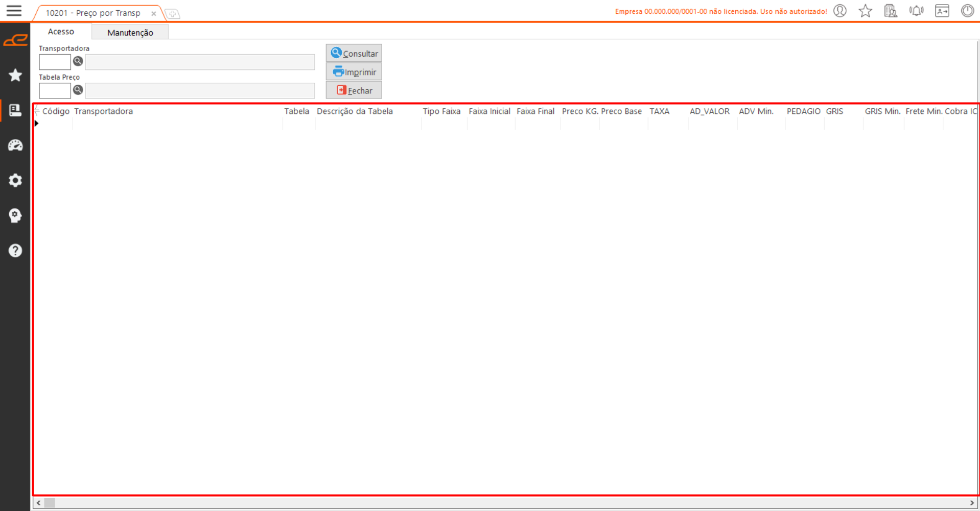
Task: Open the hamburger main menu
Action: 14,11
